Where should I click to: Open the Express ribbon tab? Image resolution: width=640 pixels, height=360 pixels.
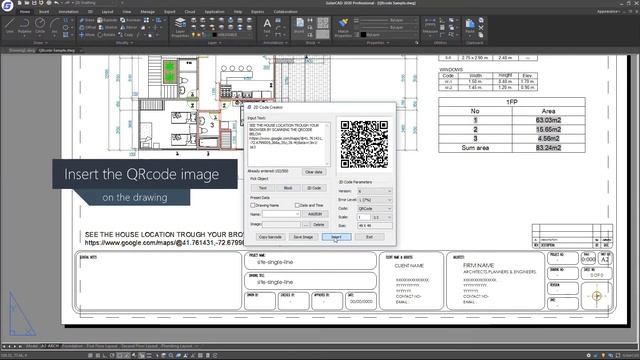(x=258, y=11)
